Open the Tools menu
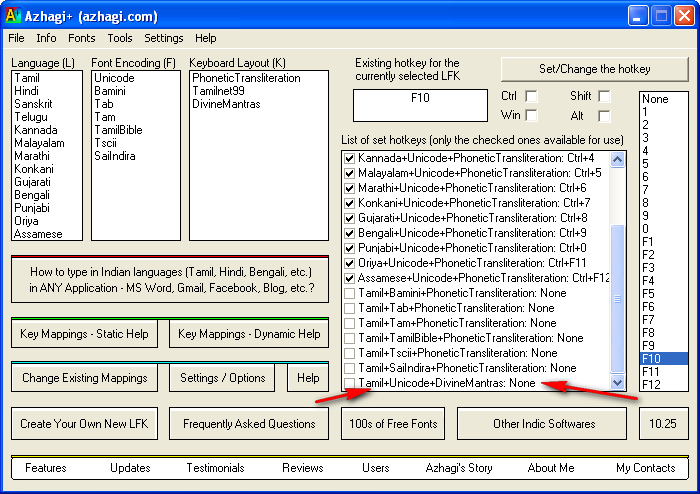Viewport: 700px width, 494px height. (x=120, y=38)
